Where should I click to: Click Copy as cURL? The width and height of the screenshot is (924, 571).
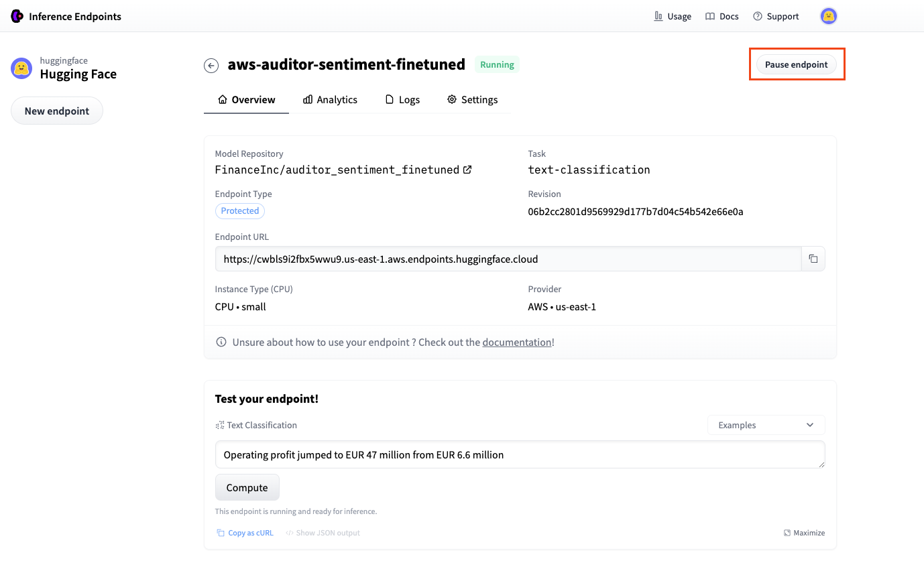coord(245,533)
